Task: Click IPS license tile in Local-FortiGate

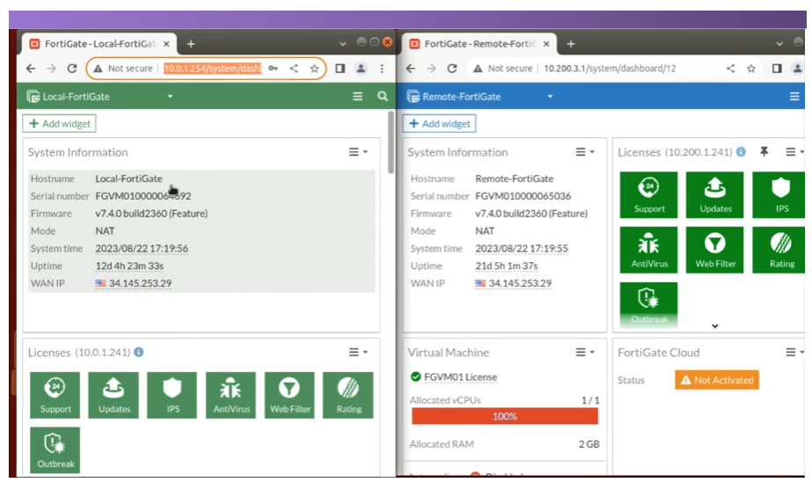Action: tap(172, 395)
